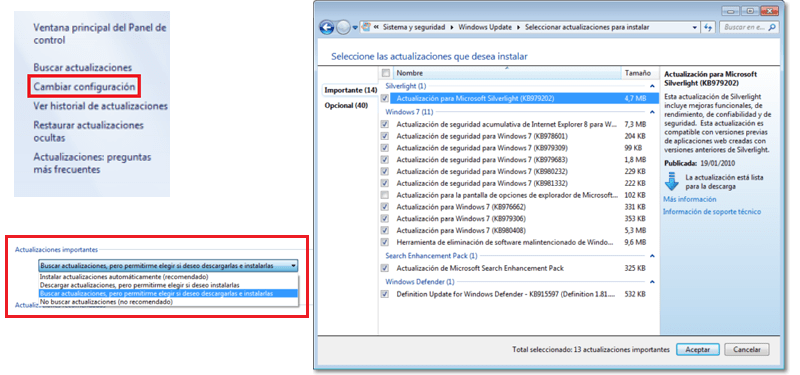Viewport: 800px width, 375px height.
Task: Uncheck security update KB978601 checkbox
Action: [385, 136]
